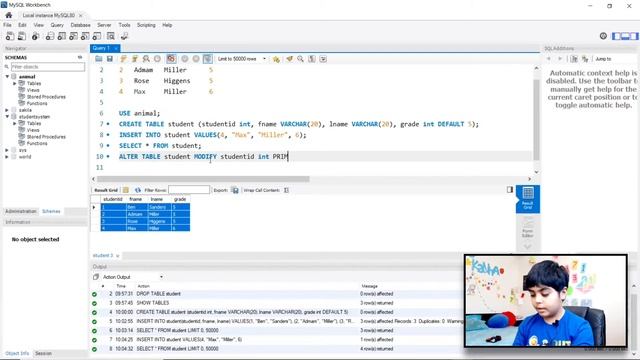Screen dimensions: 640x360
Task: Click the create new function icon
Action: 97,36
